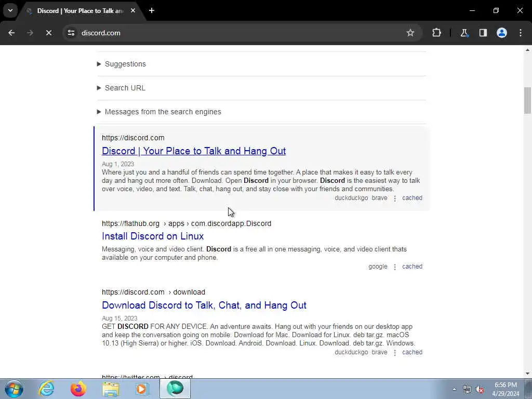The image size is (532, 399).
Task: Launch Firefox from the taskbar
Action: [78, 389]
